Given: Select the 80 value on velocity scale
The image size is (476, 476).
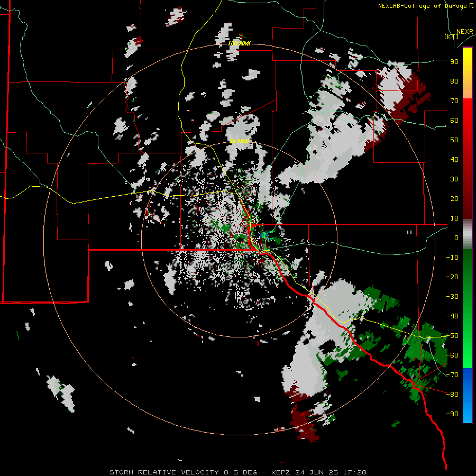Looking at the screenshot, I should 454,81.
